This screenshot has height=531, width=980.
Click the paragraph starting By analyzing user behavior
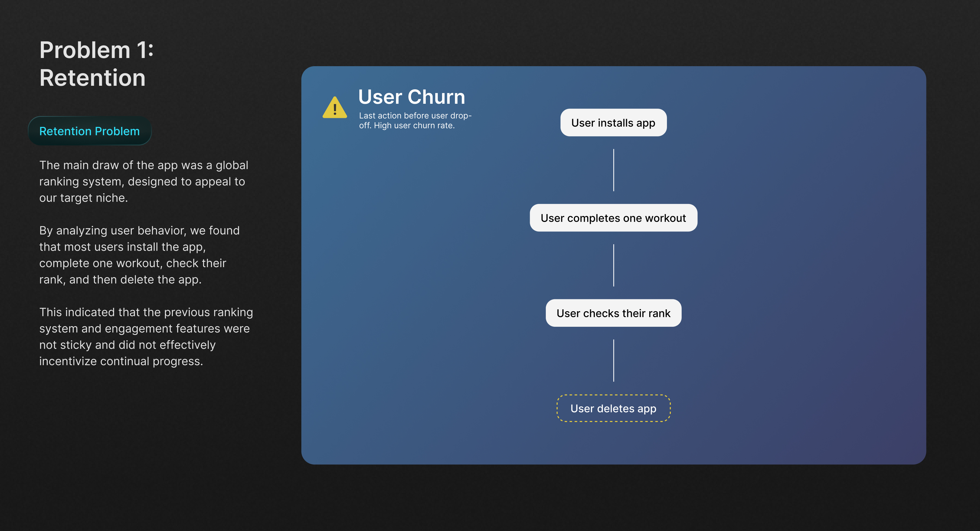click(x=139, y=255)
